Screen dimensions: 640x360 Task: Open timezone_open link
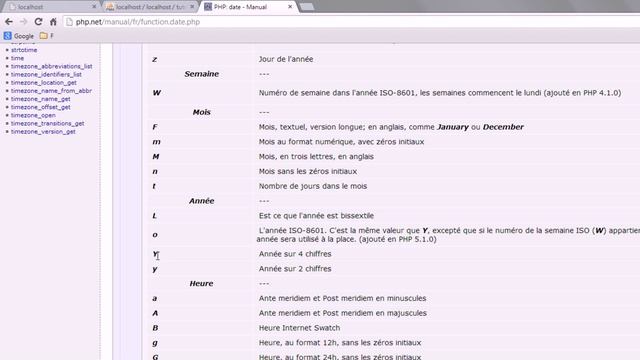pos(33,115)
